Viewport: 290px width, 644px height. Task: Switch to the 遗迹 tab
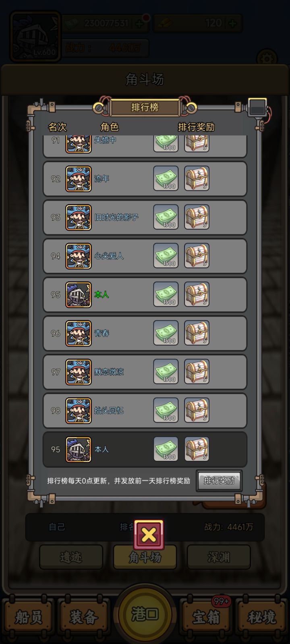pyautogui.click(x=71, y=557)
